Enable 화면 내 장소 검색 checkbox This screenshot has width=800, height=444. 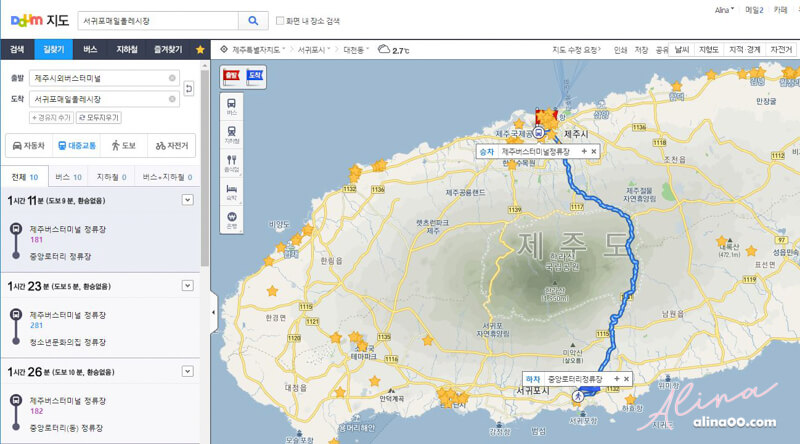280,21
